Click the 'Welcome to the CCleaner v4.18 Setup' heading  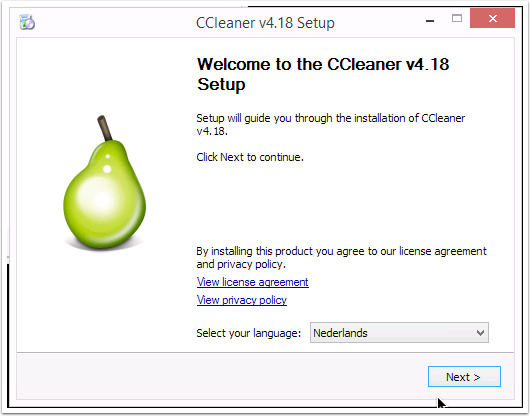pyautogui.click(x=323, y=74)
